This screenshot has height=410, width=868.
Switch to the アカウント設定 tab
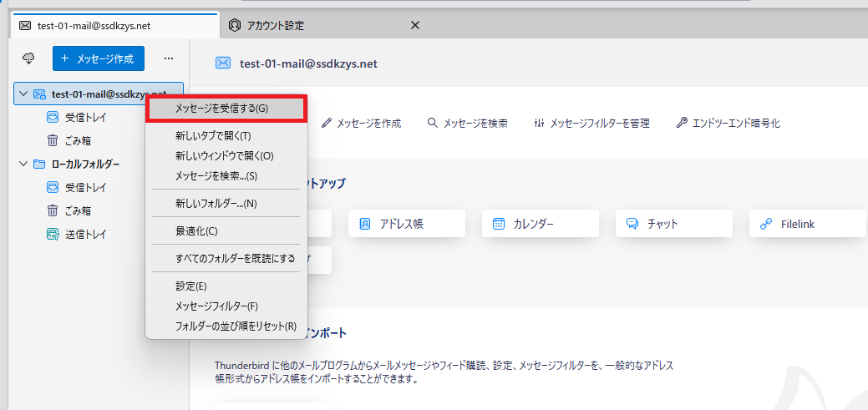[x=275, y=25]
